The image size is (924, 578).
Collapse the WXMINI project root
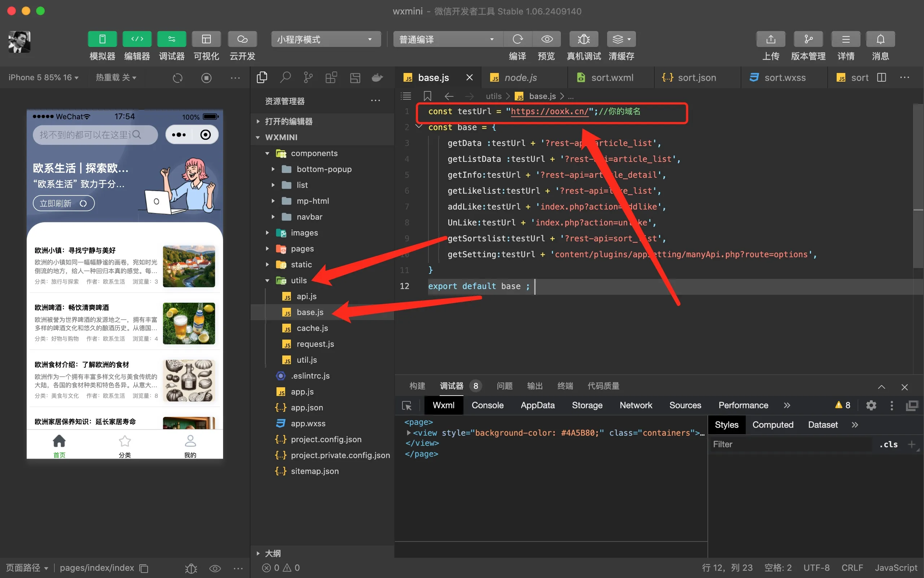pos(323,137)
